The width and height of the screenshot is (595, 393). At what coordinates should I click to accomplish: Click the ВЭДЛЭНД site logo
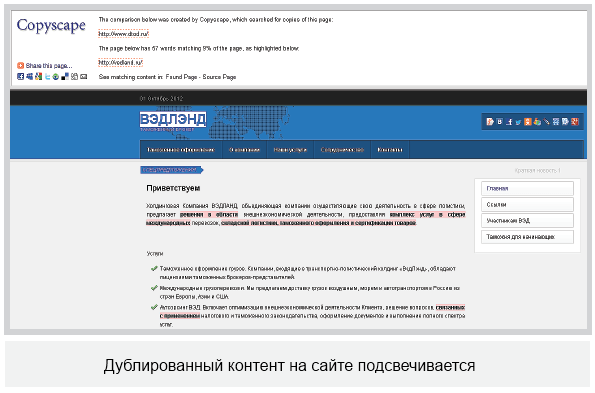coord(173,121)
